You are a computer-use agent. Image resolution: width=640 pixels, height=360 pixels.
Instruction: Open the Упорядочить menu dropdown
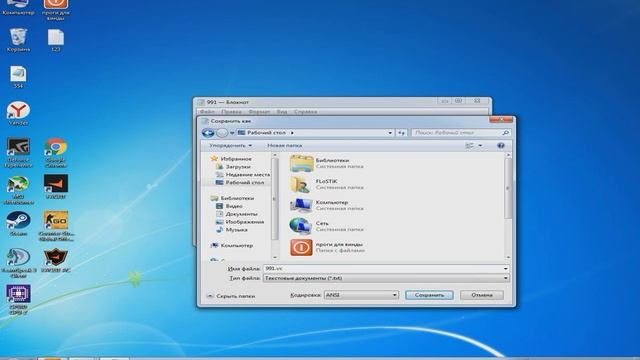point(231,145)
